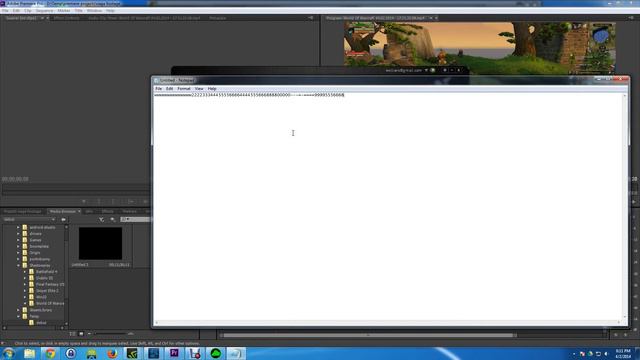Collapse the Shadowplay folder

click(18, 265)
